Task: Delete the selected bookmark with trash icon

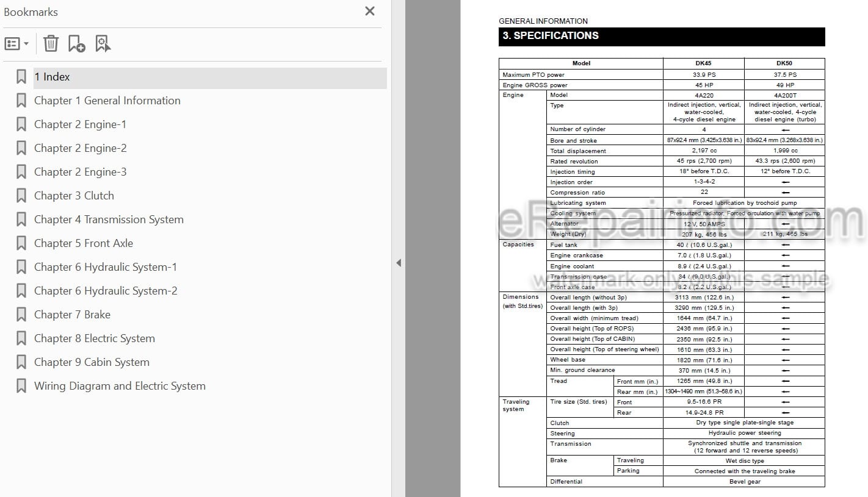Action: pos(51,43)
